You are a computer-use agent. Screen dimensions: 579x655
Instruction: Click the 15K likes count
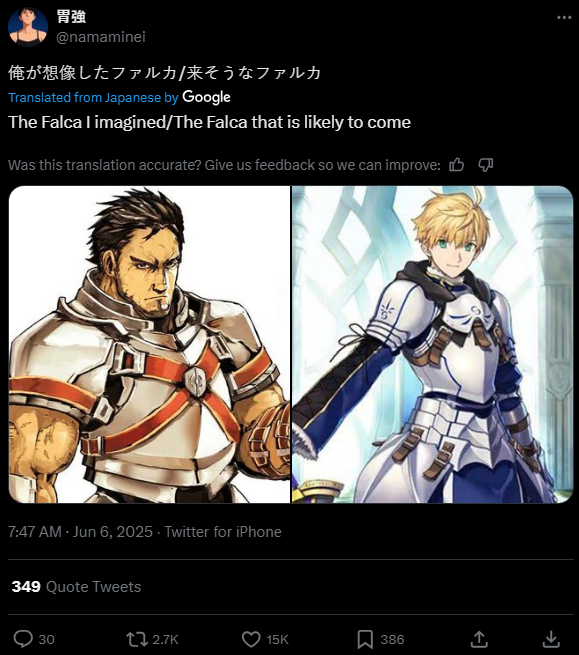coord(277,640)
